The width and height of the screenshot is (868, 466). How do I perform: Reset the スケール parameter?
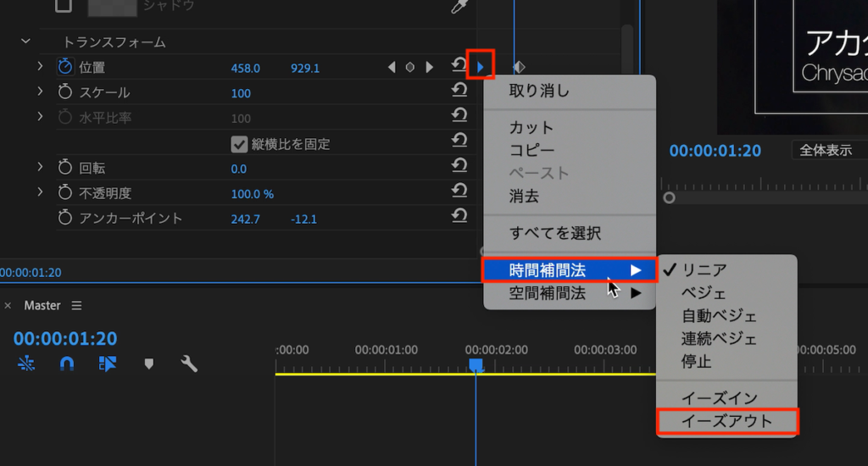[x=459, y=90]
